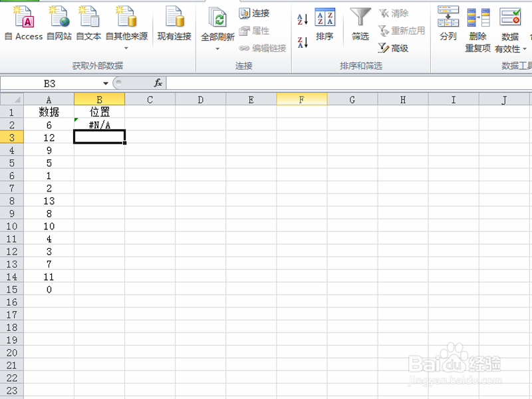The width and height of the screenshot is (532, 399).
Task: Select row 1 header
Action: pos(12,112)
